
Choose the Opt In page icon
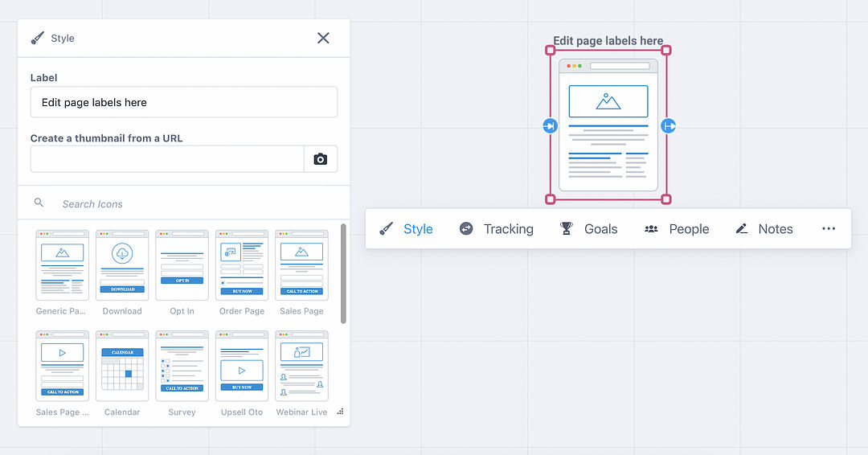tap(182, 266)
